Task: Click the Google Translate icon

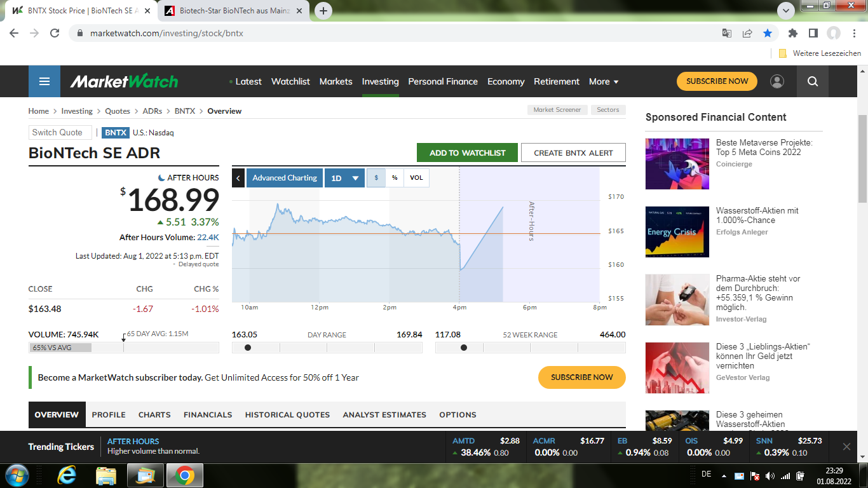Action: click(x=727, y=33)
